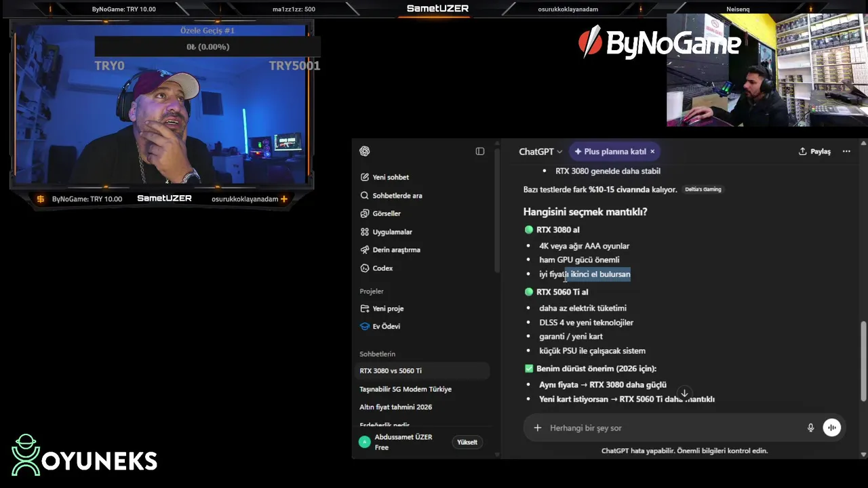
Task: Click the Abdussamet ÜZER account avatar
Action: 365,442
